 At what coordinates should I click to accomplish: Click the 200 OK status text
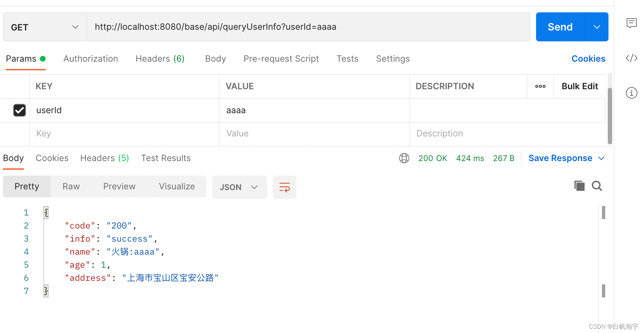[x=432, y=158]
